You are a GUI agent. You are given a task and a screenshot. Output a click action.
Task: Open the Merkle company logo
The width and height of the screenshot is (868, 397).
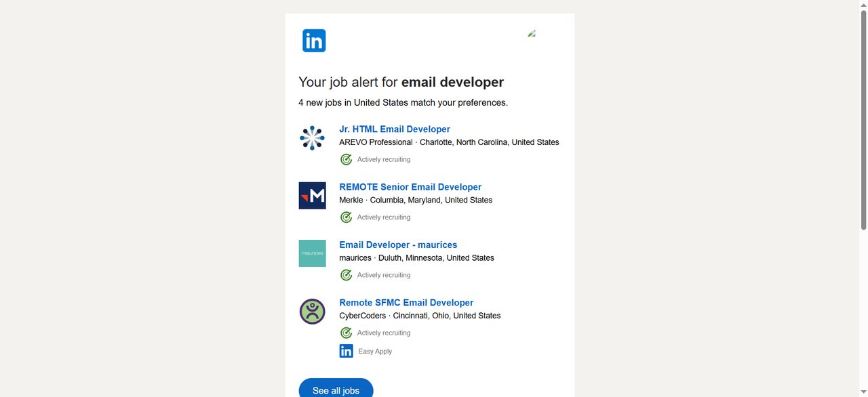tap(312, 196)
